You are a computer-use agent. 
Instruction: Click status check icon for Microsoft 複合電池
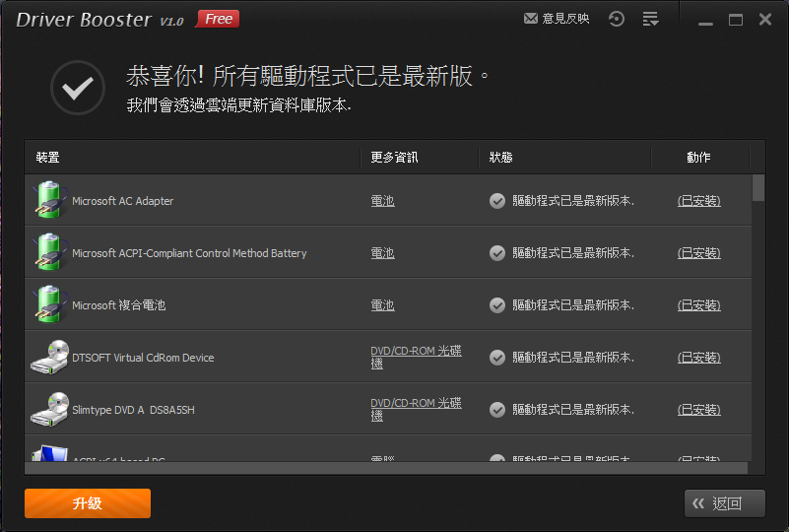(497, 305)
